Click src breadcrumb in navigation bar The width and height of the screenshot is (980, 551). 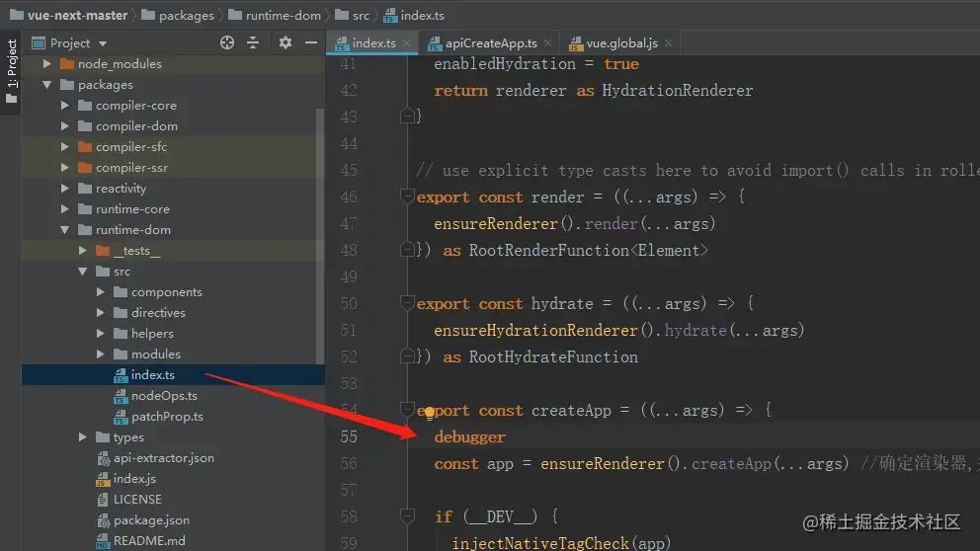353,15
